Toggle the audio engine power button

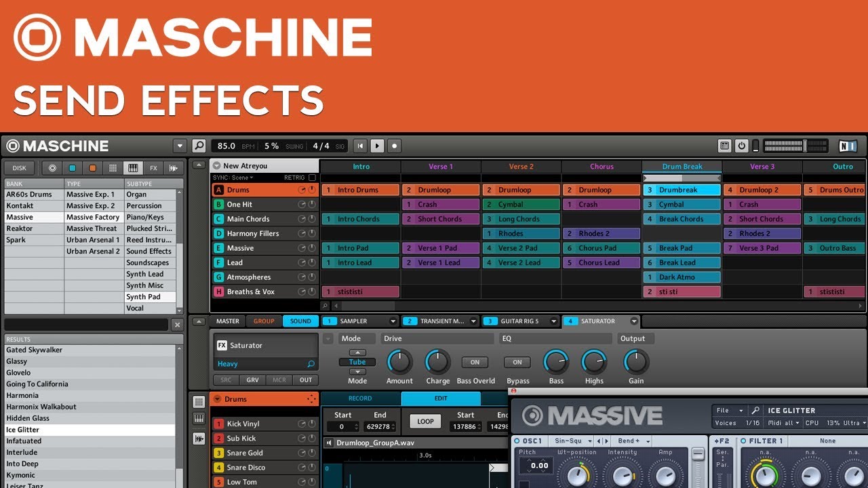pyautogui.click(x=742, y=146)
